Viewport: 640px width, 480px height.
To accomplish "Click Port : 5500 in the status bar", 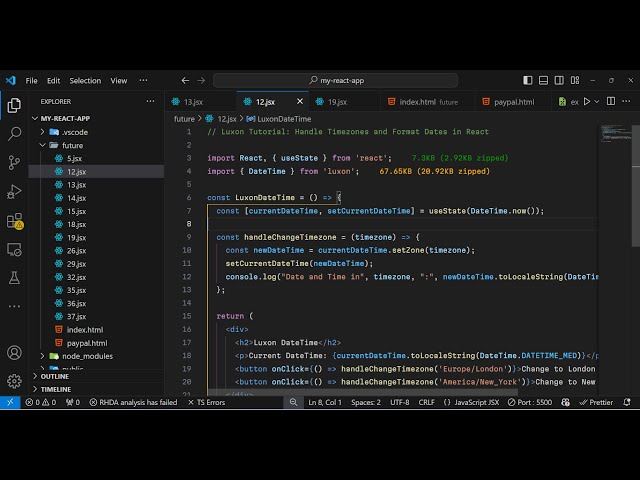I will click(528, 402).
